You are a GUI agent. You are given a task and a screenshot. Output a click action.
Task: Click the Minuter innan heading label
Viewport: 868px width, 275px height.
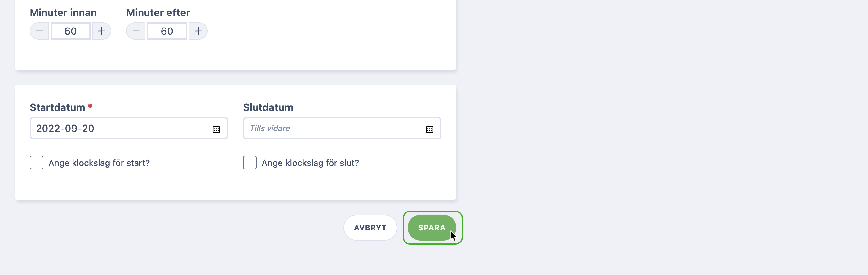tap(63, 12)
